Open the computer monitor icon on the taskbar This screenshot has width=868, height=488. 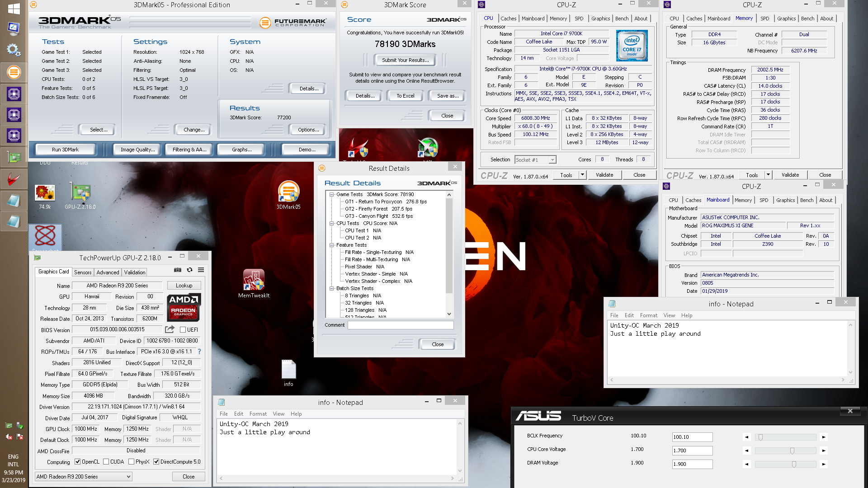[x=14, y=28]
